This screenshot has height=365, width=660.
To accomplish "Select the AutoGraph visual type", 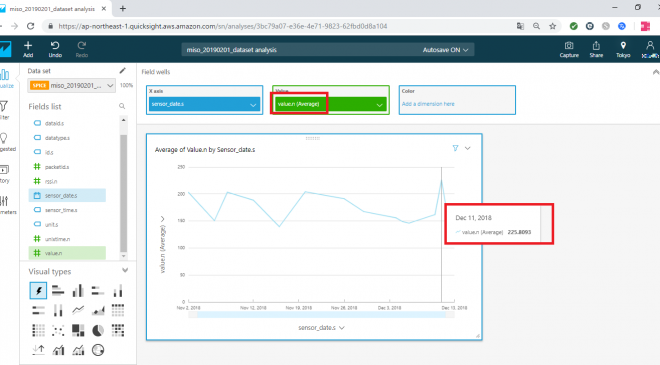I will click(x=38, y=290).
